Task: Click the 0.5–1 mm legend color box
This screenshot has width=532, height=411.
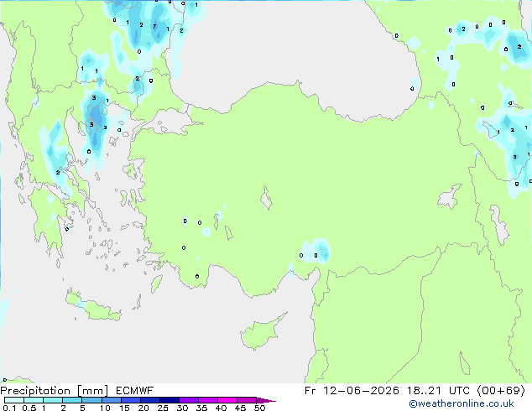Action: pyautogui.click(x=34, y=400)
